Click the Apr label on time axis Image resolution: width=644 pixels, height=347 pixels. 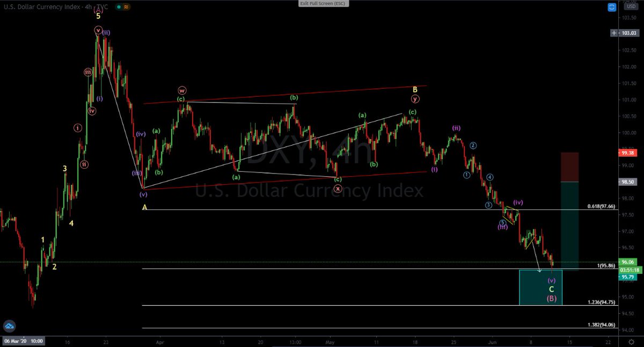pyautogui.click(x=159, y=342)
